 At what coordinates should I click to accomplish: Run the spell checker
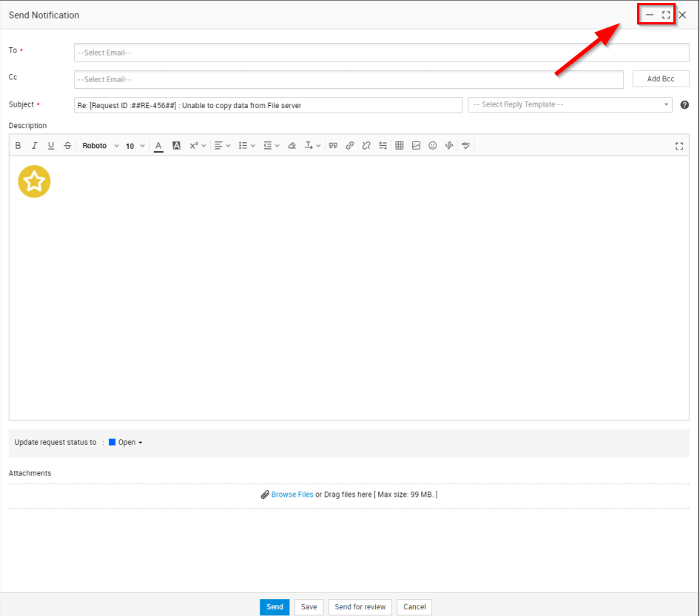(x=465, y=145)
